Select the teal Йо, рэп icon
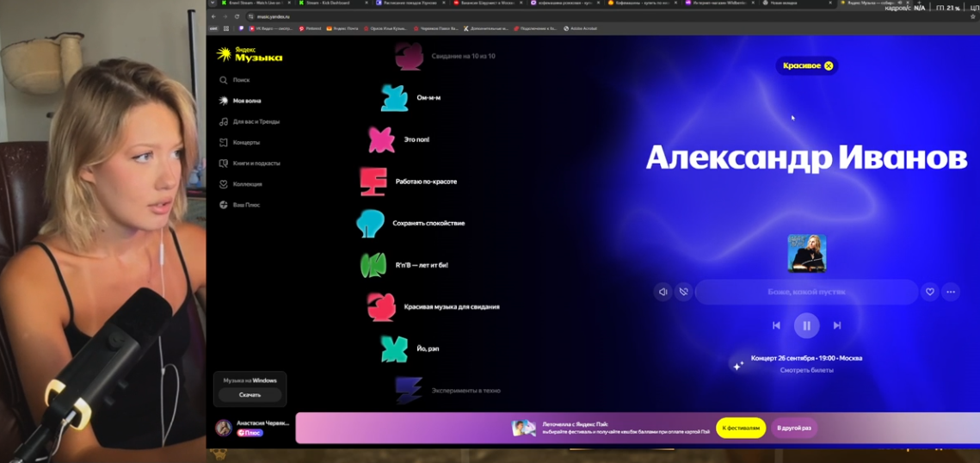 pyautogui.click(x=394, y=349)
